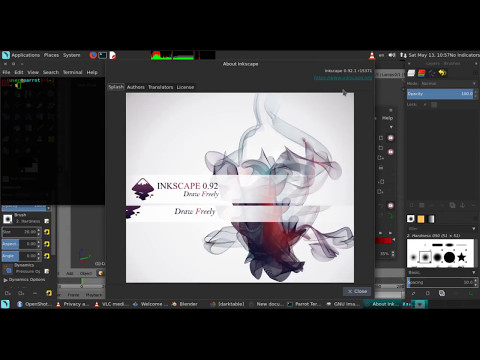Switch to GNU Image taskbar item
Viewport: 480px width, 360px height.
pos(343,304)
